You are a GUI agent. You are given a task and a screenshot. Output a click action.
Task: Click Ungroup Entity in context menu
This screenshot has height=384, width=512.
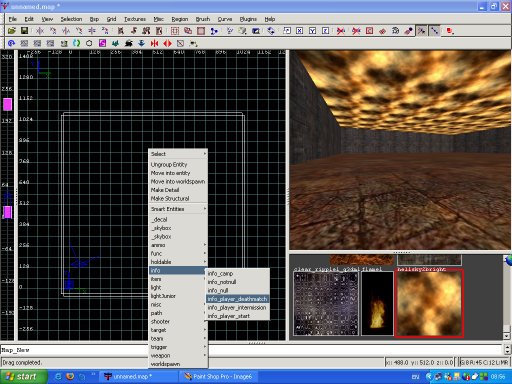178,165
